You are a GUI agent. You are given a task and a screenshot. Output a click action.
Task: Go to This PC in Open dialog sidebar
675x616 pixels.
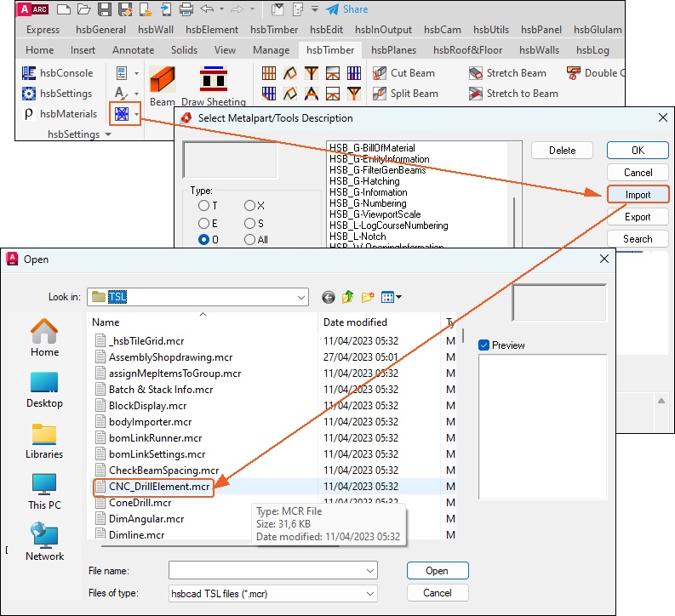click(x=44, y=492)
